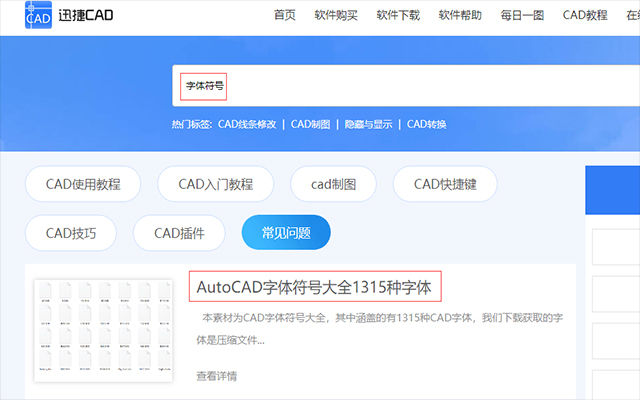Click the 隐藏与显示 hot tag

click(x=368, y=124)
